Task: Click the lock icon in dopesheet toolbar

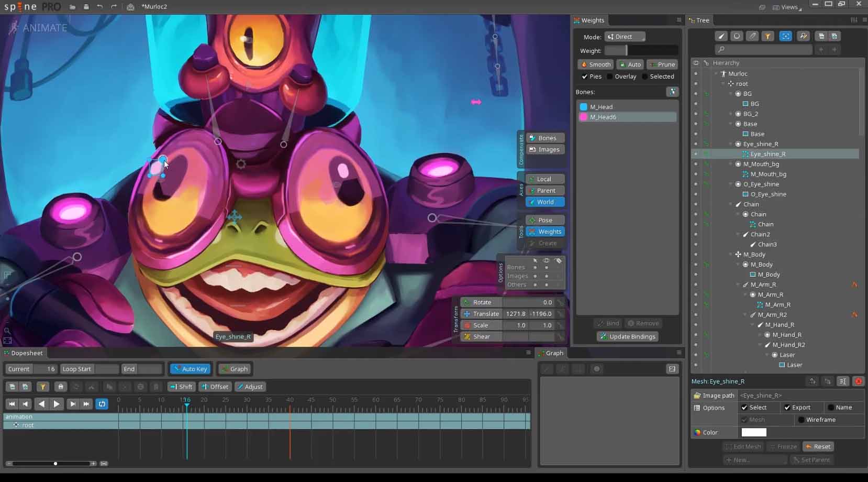Action: pyautogui.click(x=61, y=387)
